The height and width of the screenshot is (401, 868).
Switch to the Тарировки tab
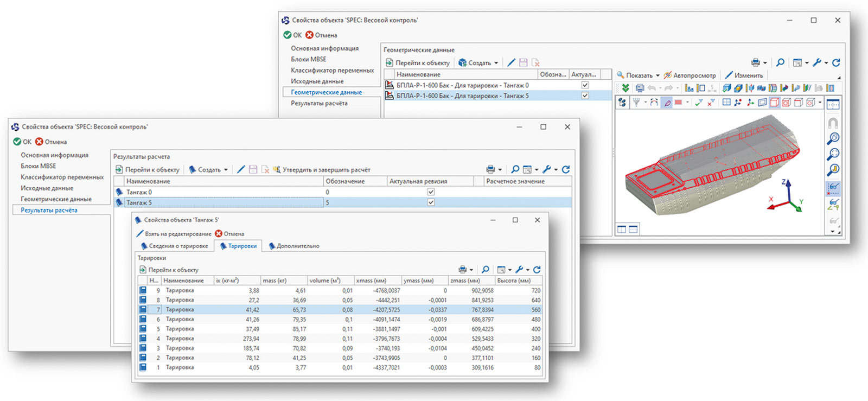click(x=238, y=246)
